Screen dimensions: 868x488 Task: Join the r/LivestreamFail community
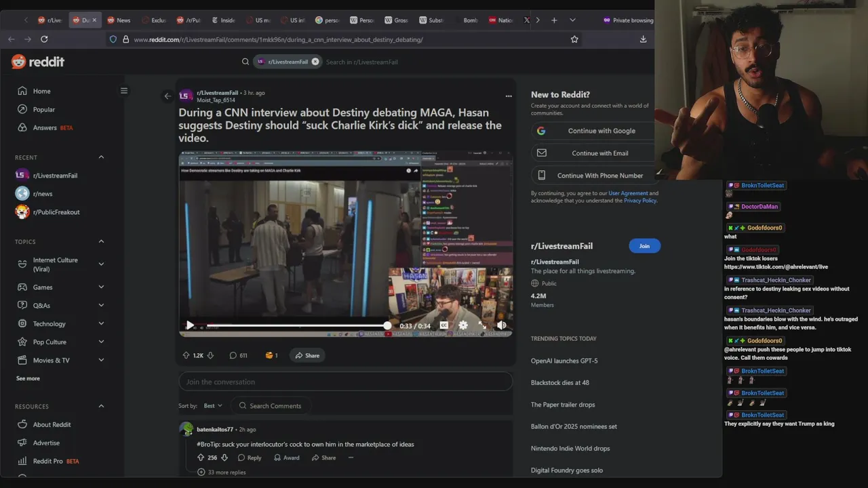click(644, 246)
